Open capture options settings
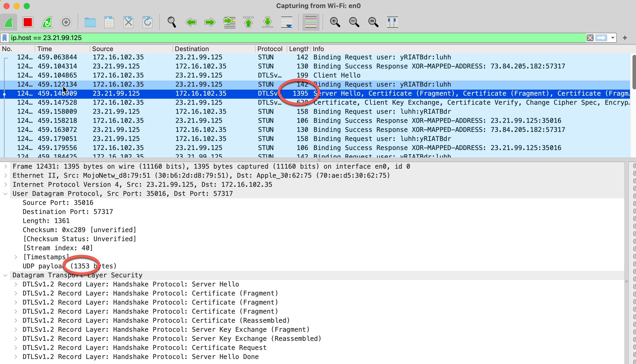This screenshot has height=364, width=636. tap(66, 22)
